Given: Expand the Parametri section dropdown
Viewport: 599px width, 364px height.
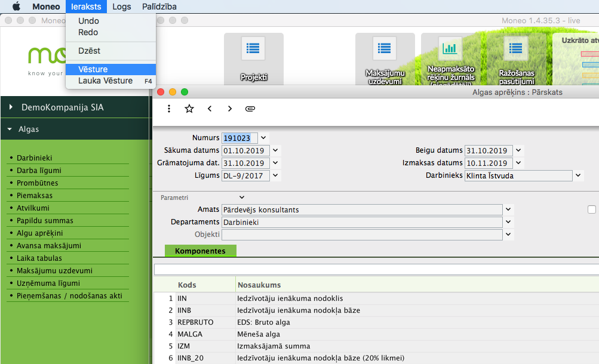Looking at the screenshot, I should point(241,198).
